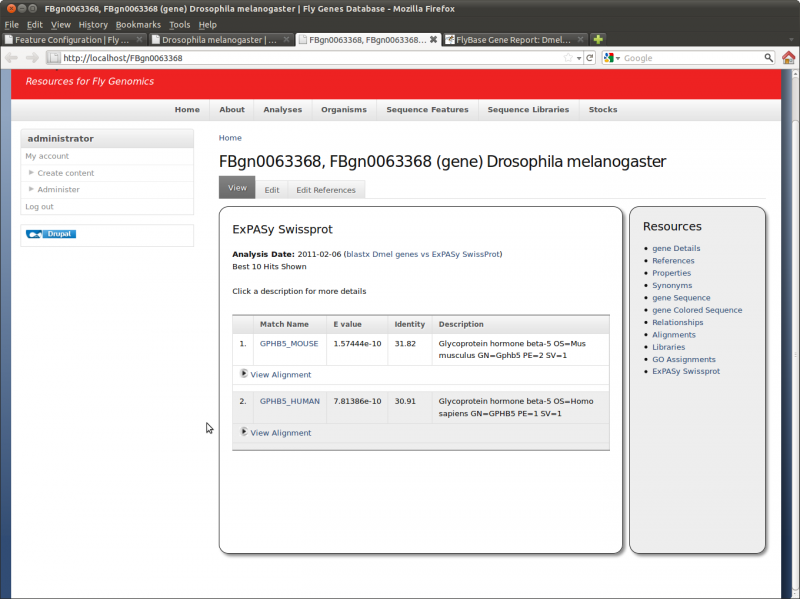
Task: Click the Home breadcrumb link
Action: [230, 138]
